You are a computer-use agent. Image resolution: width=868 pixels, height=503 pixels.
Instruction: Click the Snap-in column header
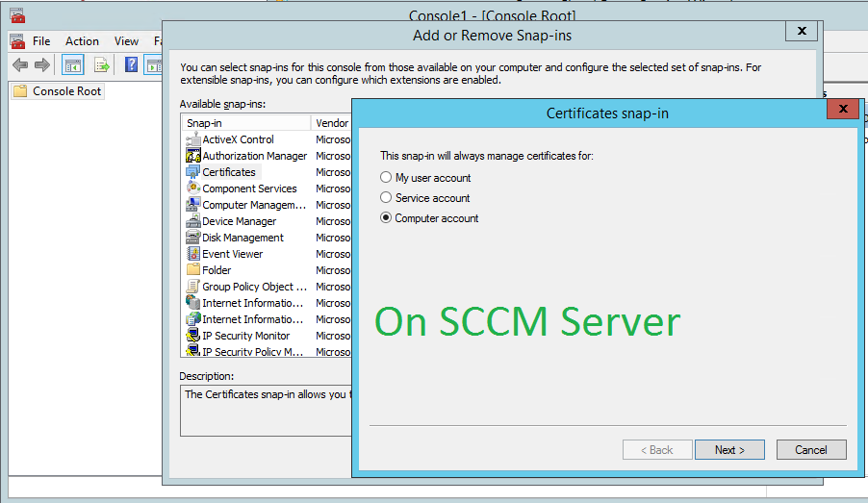point(245,123)
